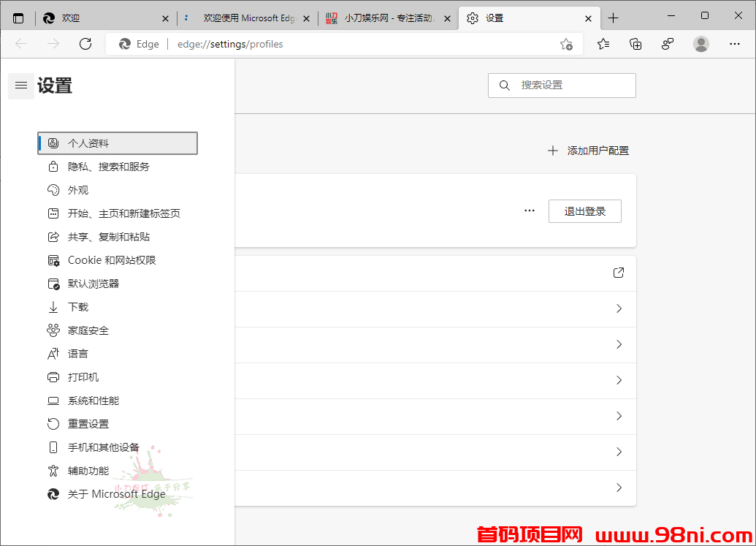Add this page to favorites star
Viewport: 756px width, 546px height.
click(x=567, y=45)
